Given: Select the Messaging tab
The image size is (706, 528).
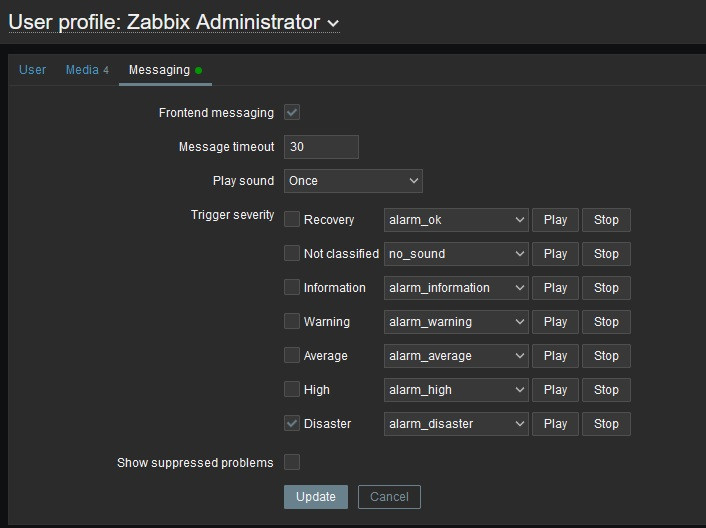Looking at the screenshot, I should [x=159, y=70].
